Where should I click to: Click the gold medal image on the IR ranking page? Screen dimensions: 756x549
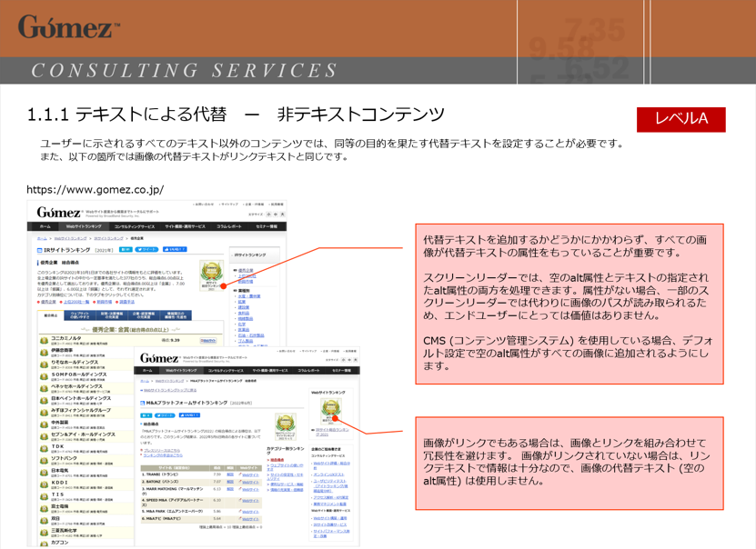click(x=212, y=275)
